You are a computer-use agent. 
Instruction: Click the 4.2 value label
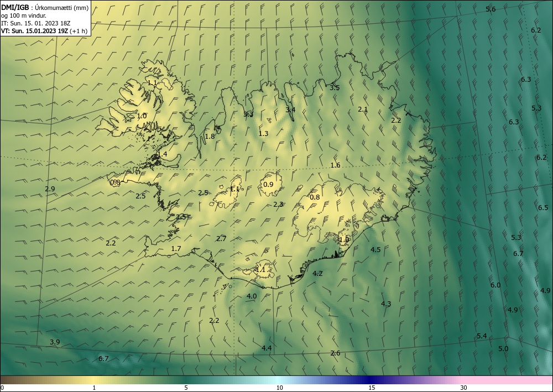point(317,273)
